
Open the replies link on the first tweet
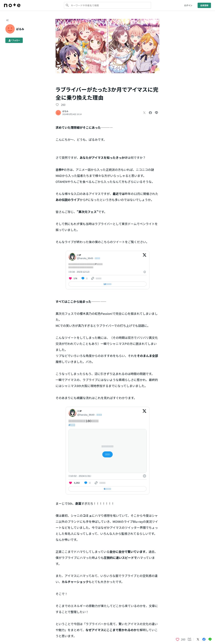coord(107,284)
